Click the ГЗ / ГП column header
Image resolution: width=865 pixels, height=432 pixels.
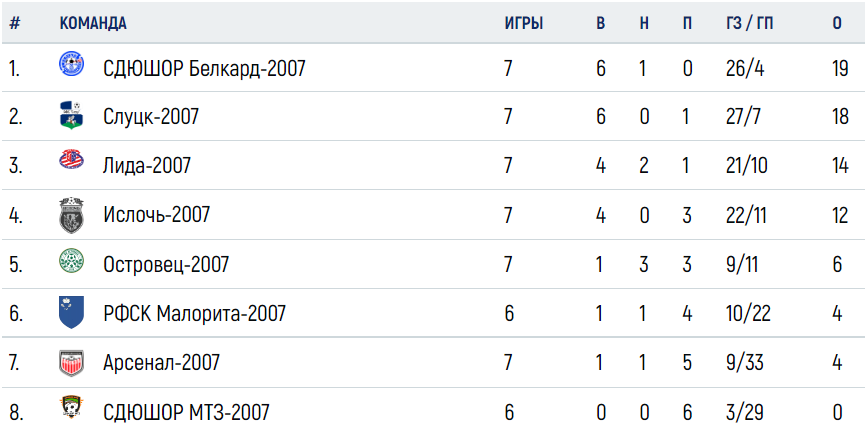[x=750, y=23]
